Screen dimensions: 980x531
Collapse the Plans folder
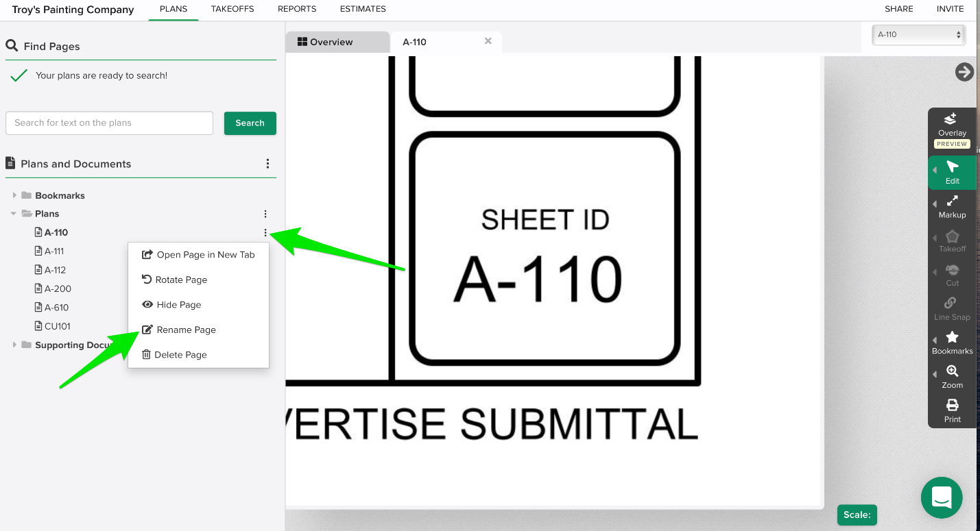point(14,214)
